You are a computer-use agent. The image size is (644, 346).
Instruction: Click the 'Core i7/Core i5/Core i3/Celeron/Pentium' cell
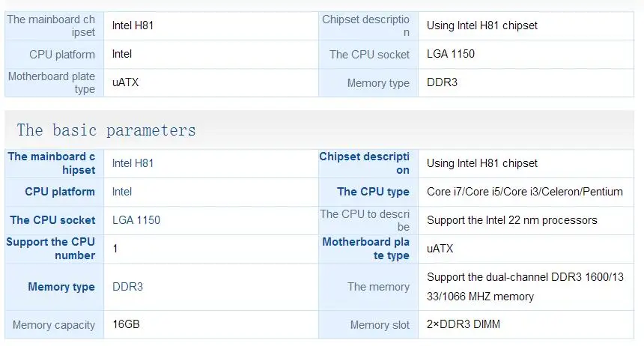point(524,192)
